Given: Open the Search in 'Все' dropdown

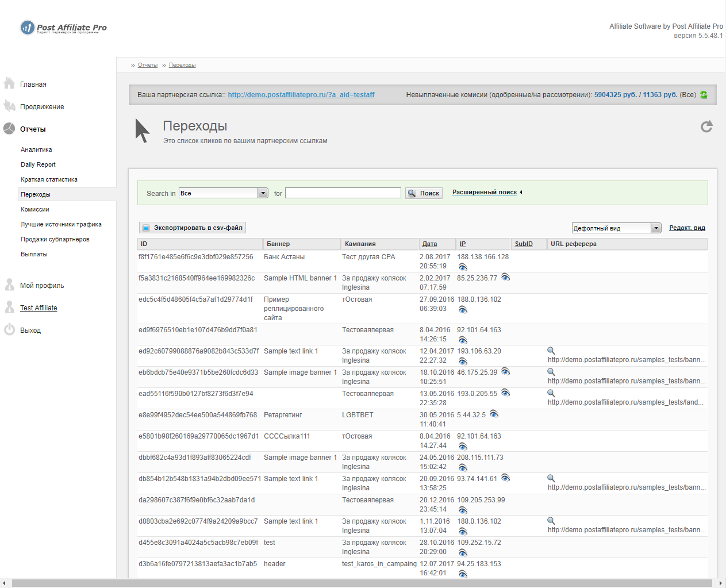Looking at the screenshot, I should [263, 193].
